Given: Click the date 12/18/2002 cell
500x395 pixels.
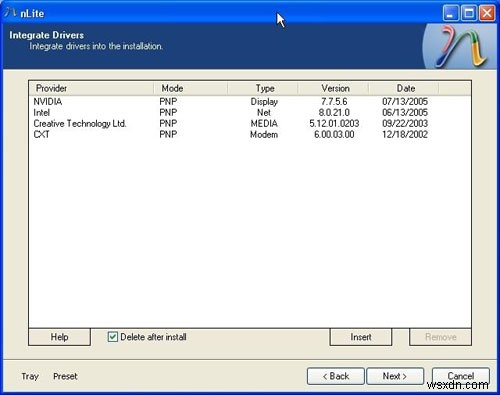Looking at the screenshot, I should [x=405, y=134].
